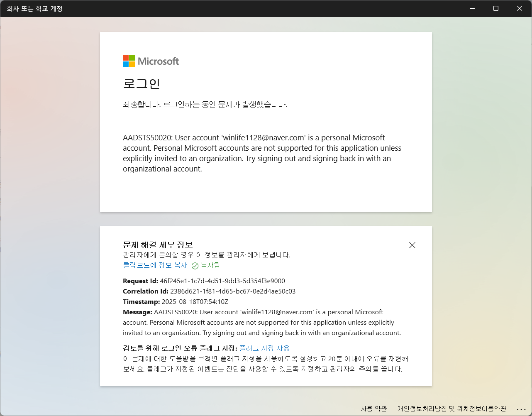Maximize the 회사 또는 학교 계정 window

[x=495, y=8]
